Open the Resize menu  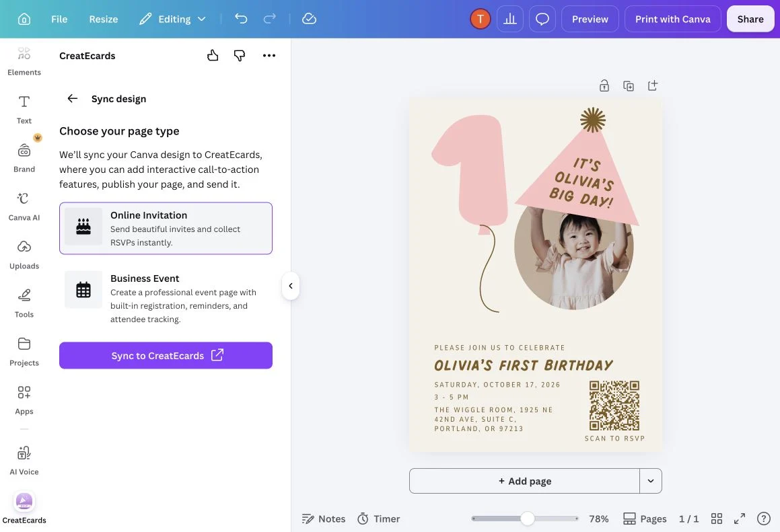point(104,19)
